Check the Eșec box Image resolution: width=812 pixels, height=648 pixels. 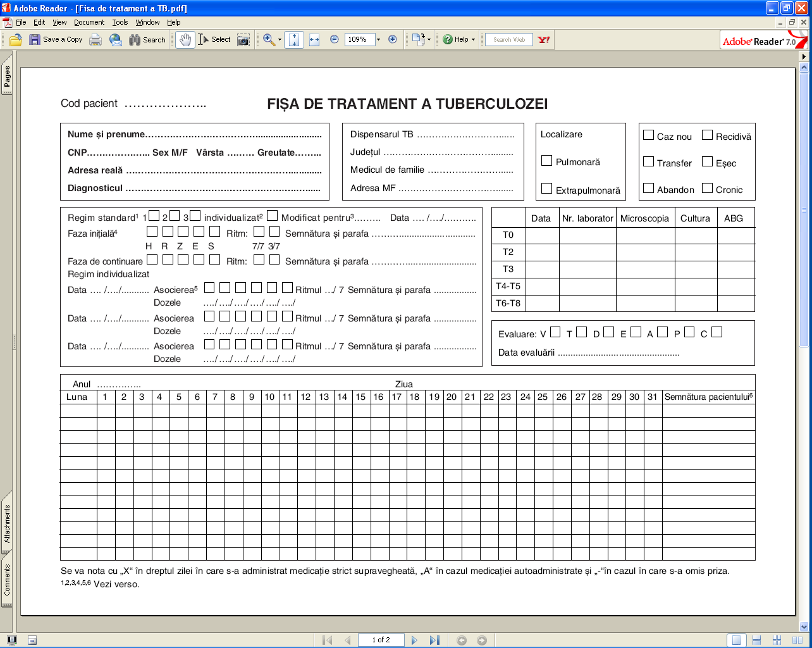(x=707, y=161)
